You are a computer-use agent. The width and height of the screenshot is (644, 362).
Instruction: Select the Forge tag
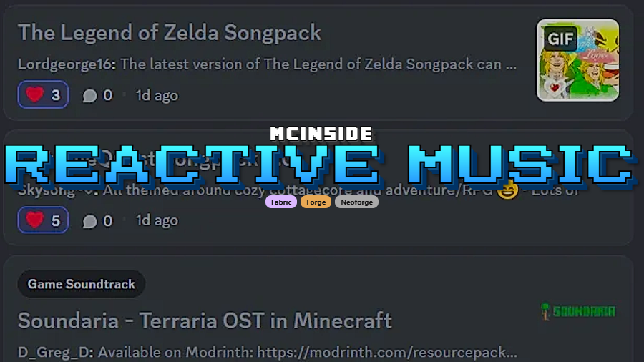click(x=316, y=202)
